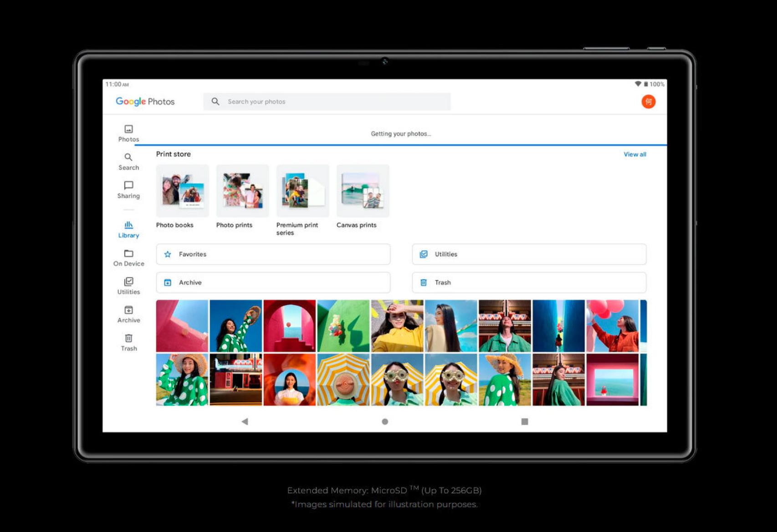The image size is (777, 532).
Task: Open the wide Utilities button
Action: [x=529, y=254]
